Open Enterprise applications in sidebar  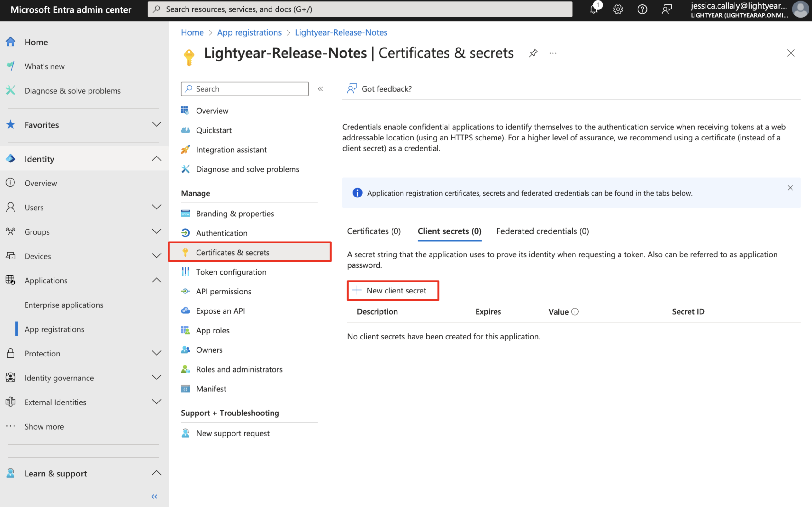(64, 305)
